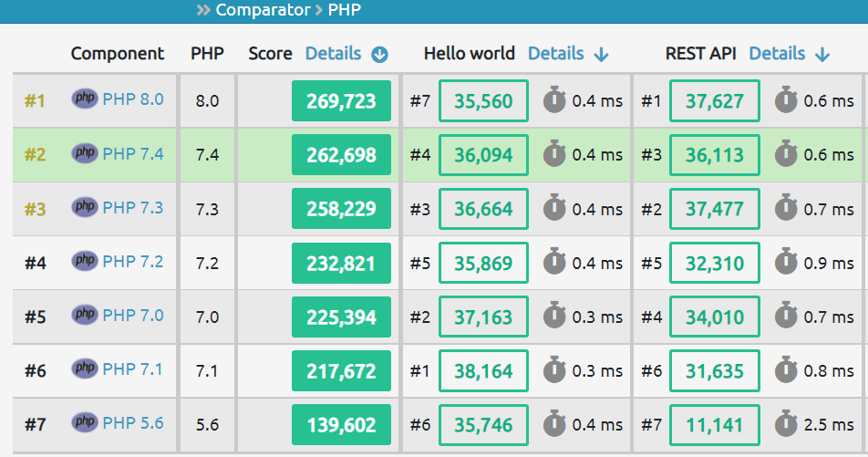Click the 139,602 score button
Screen dimensions: 868x457
tap(342, 425)
